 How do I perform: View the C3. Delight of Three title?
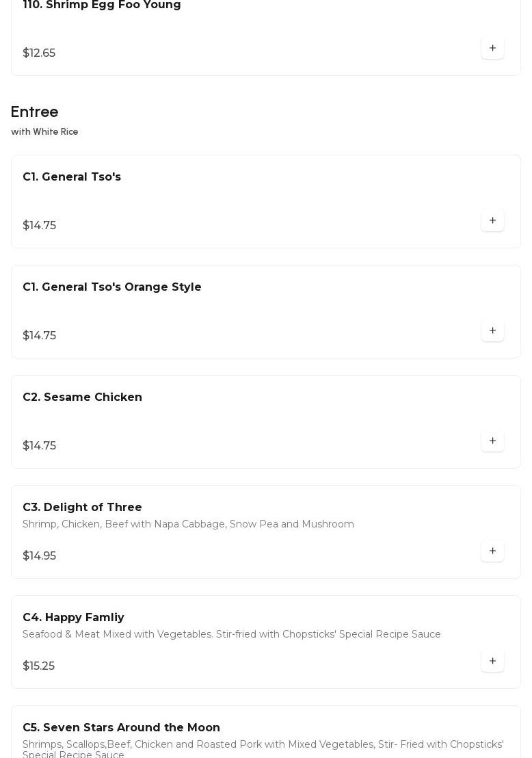coord(82,508)
